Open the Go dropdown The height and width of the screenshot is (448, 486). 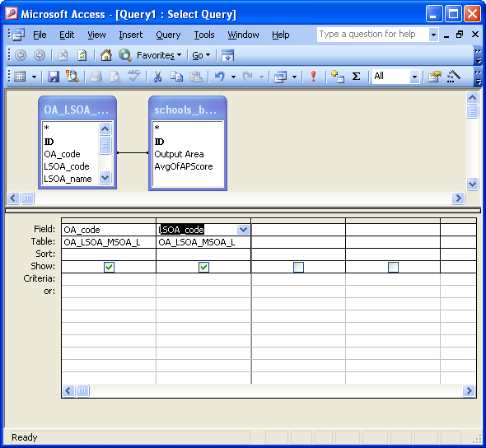(202, 55)
